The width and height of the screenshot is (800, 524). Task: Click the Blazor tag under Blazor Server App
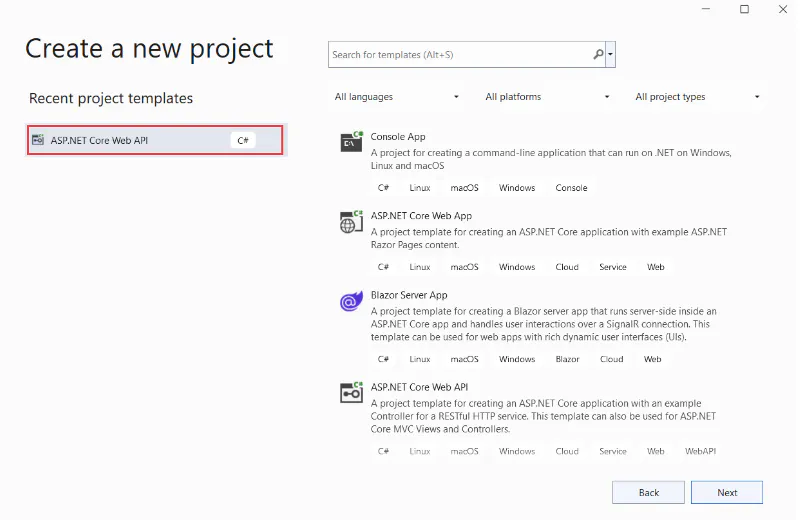[x=567, y=359]
